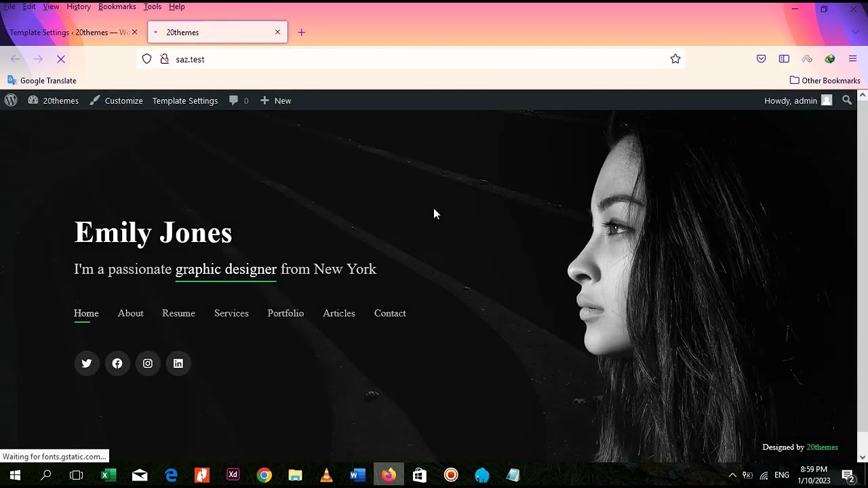This screenshot has height=488, width=868.
Task: Click the New item in admin bar
Action: pyautogui.click(x=275, y=100)
